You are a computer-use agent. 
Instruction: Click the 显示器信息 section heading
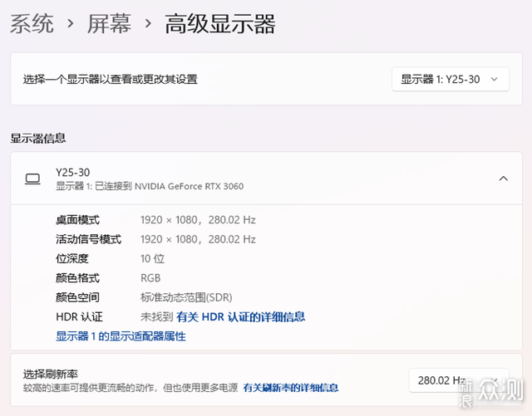coord(38,139)
